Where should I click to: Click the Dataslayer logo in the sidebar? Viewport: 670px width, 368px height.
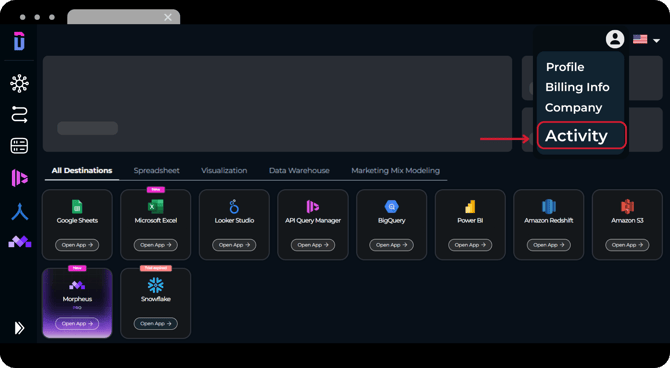tap(19, 41)
